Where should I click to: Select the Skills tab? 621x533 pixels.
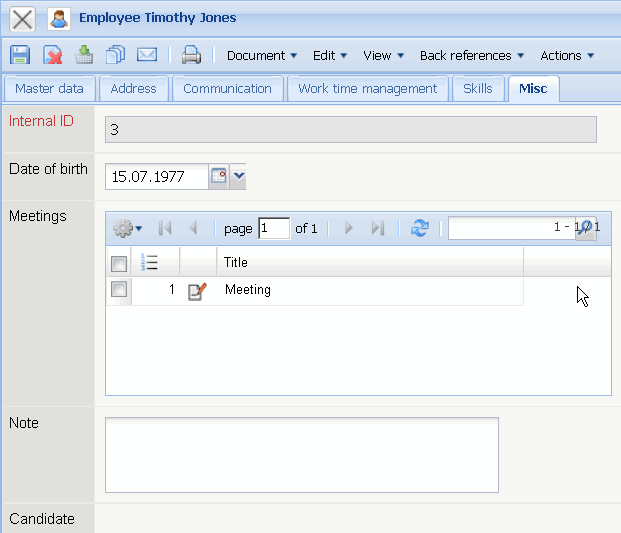coord(478,88)
